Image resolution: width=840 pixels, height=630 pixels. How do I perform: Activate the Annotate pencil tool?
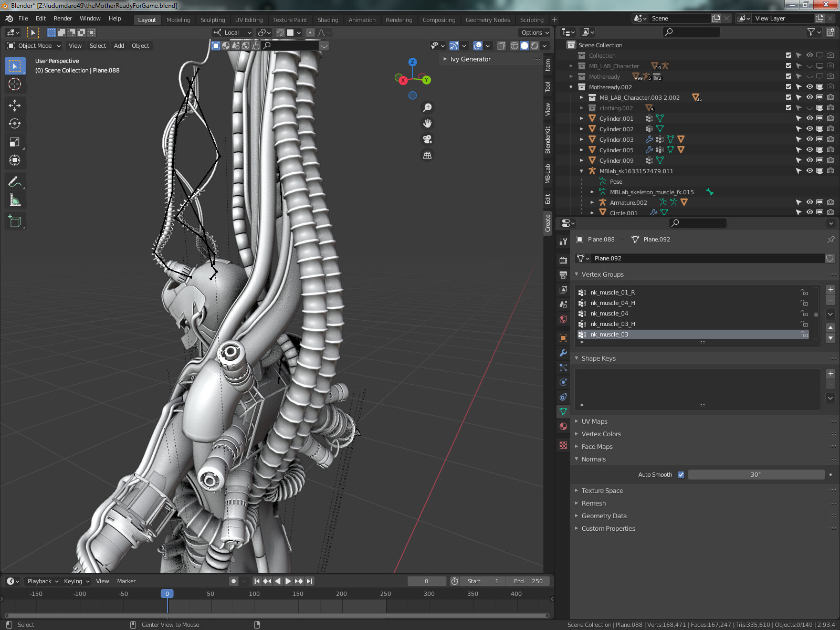click(15, 182)
